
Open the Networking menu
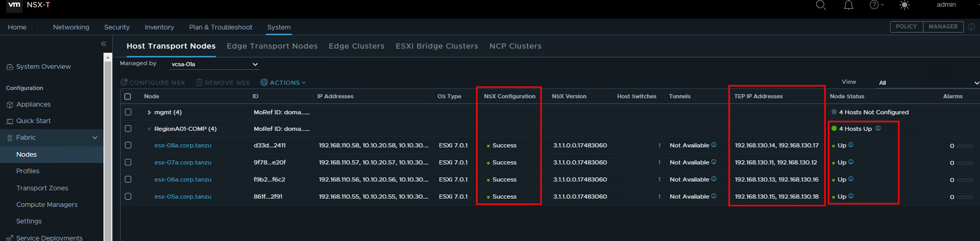pyautogui.click(x=71, y=27)
